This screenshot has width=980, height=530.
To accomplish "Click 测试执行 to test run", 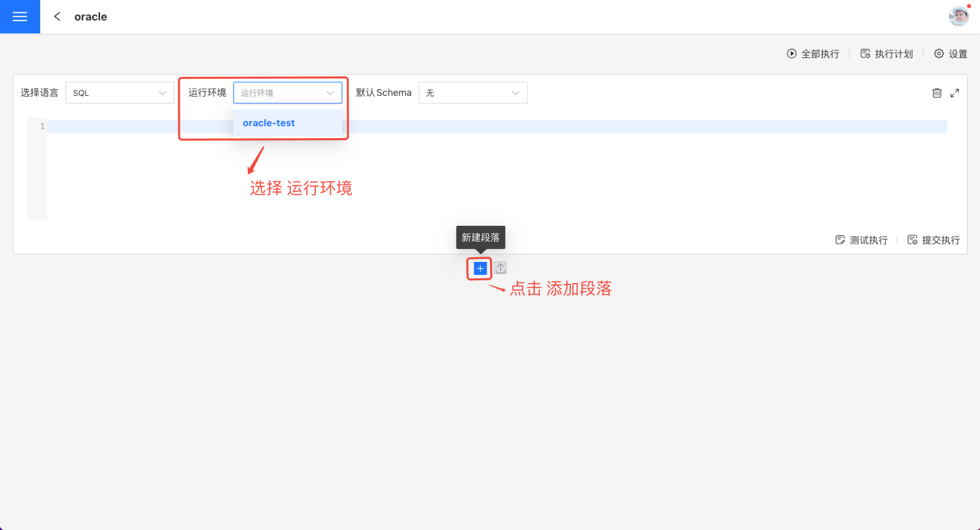I will tap(862, 240).
